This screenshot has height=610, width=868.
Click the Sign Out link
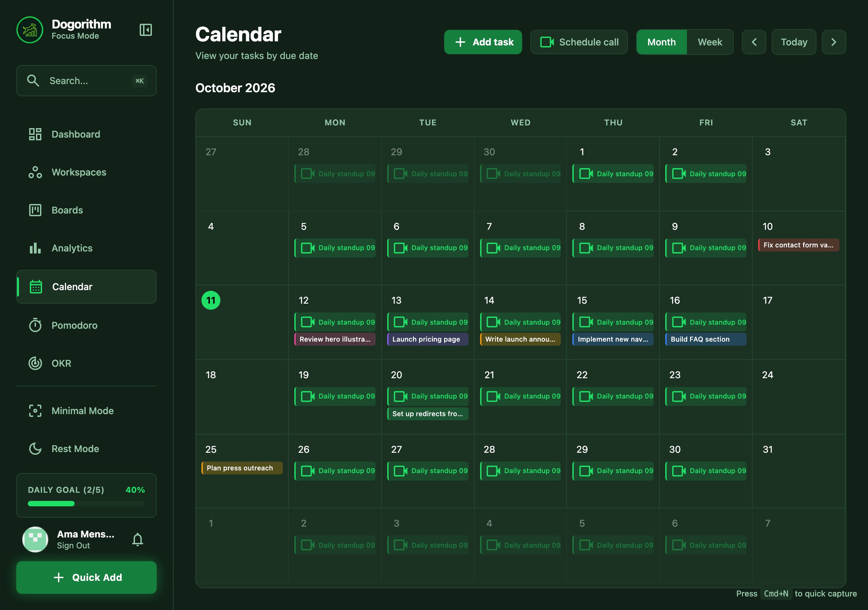73,545
